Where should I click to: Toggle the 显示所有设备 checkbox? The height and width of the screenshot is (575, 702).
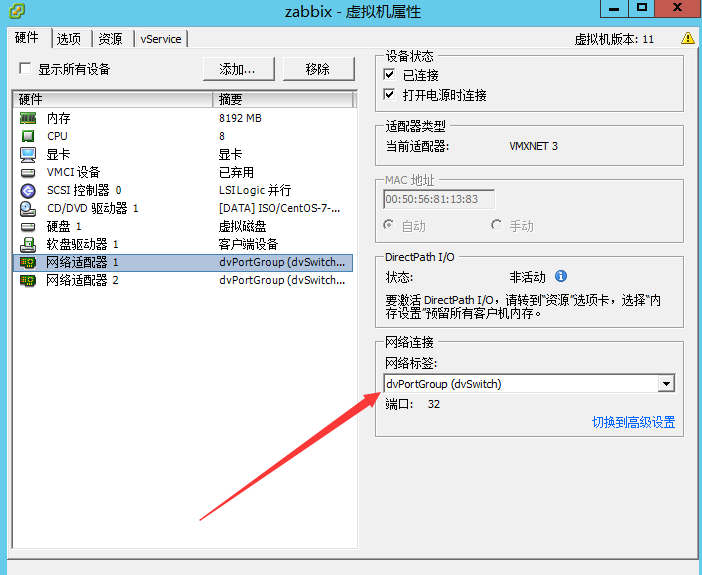click(25, 69)
